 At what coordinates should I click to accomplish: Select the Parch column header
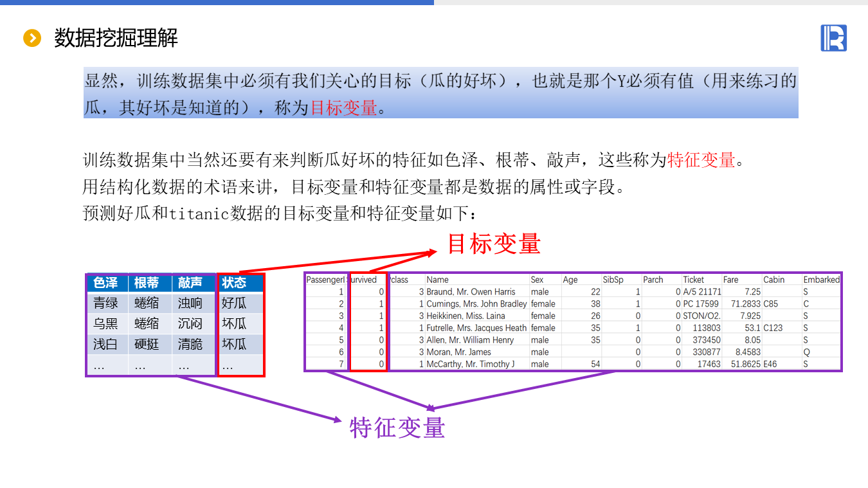[653, 280]
